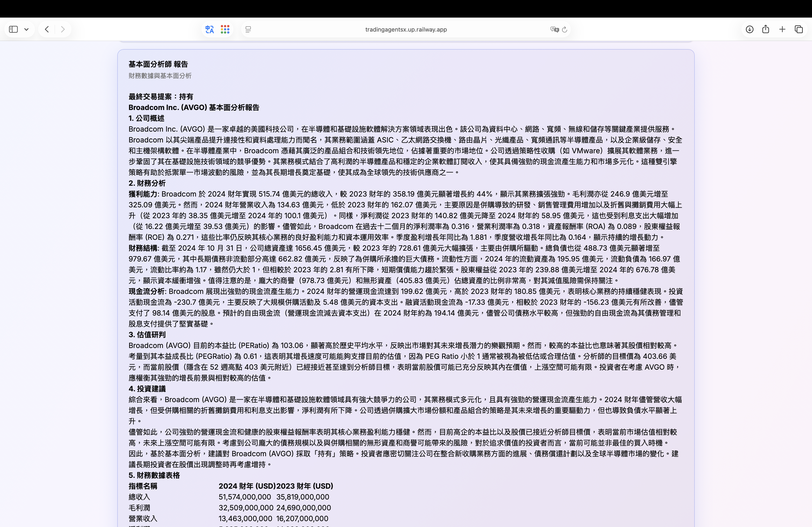Toggle the Safari sidebar

pyautogui.click(x=13, y=29)
